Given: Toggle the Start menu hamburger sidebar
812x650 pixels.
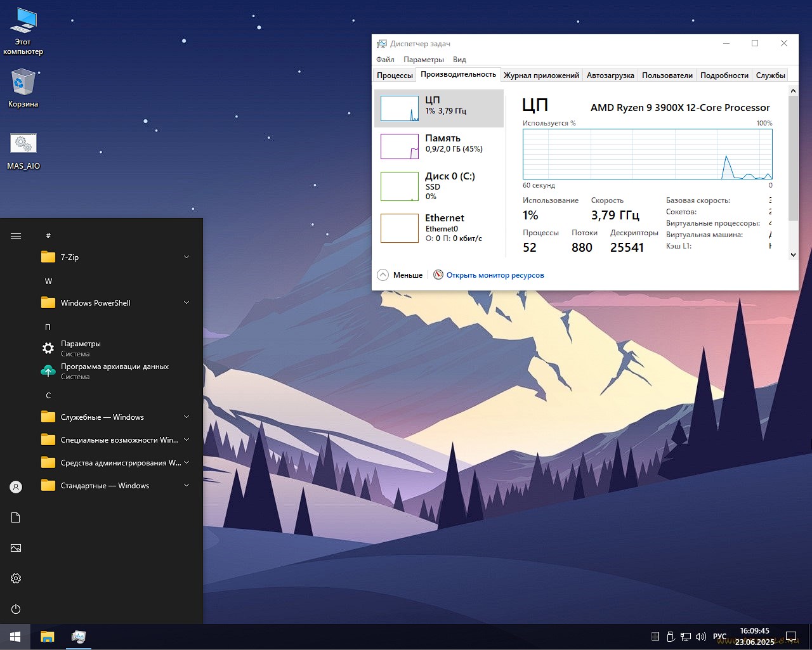Looking at the screenshot, I should [x=15, y=236].
